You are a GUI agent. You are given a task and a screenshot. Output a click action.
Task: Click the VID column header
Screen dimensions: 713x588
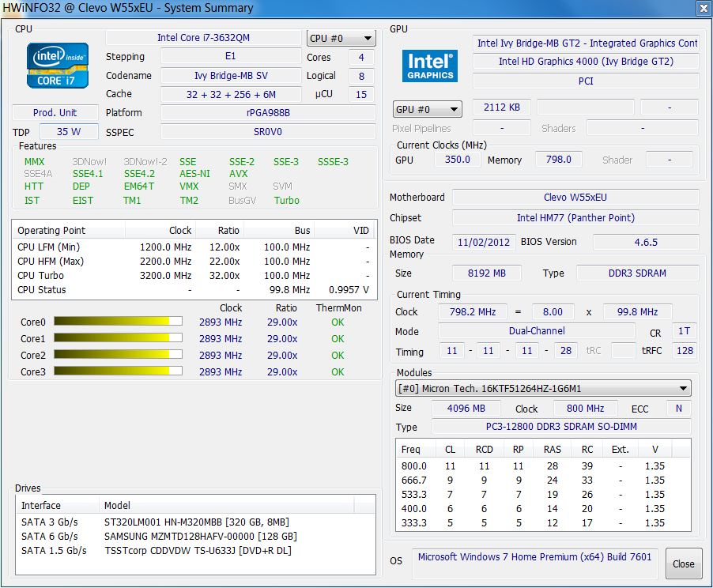click(344, 230)
